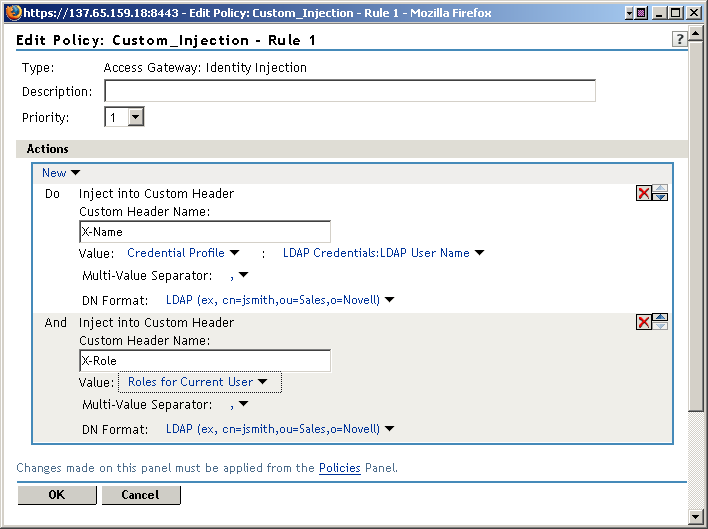708x529 pixels.
Task: Click the scrollbar down arrow
Action: [697, 517]
